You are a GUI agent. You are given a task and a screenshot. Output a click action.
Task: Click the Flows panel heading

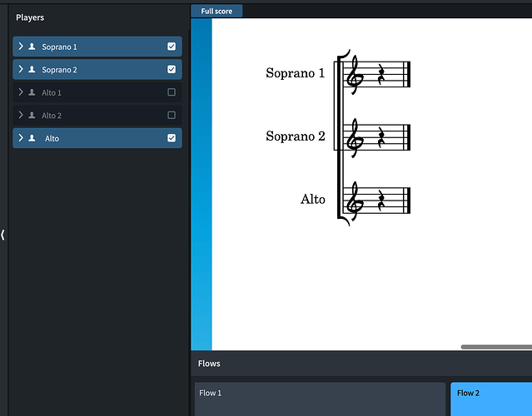point(209,364)
